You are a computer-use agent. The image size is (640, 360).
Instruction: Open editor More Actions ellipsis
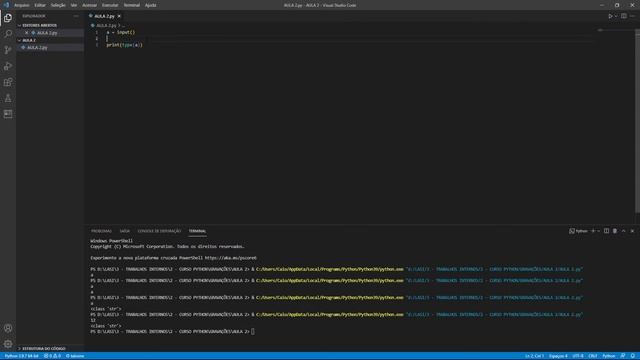632,16
